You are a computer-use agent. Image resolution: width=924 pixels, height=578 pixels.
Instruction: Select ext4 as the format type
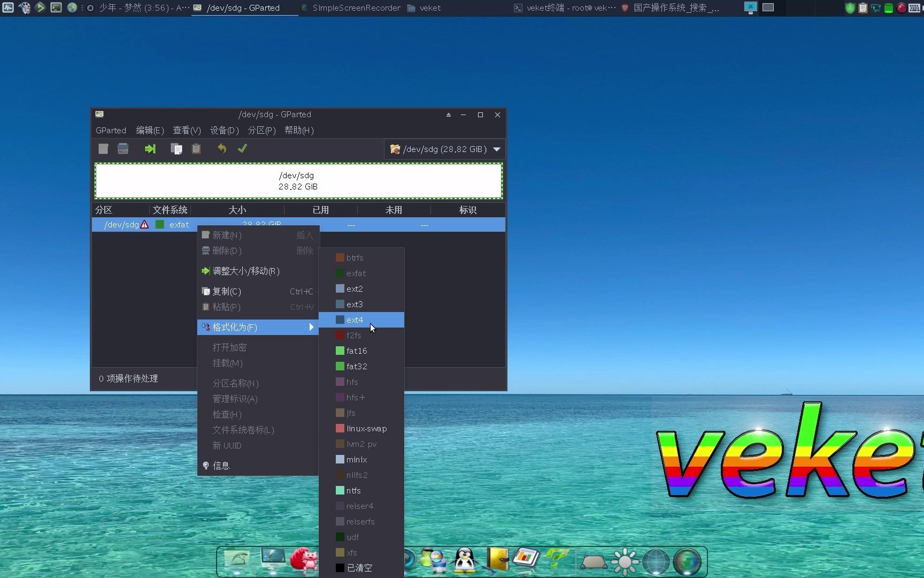coord(361,320)
